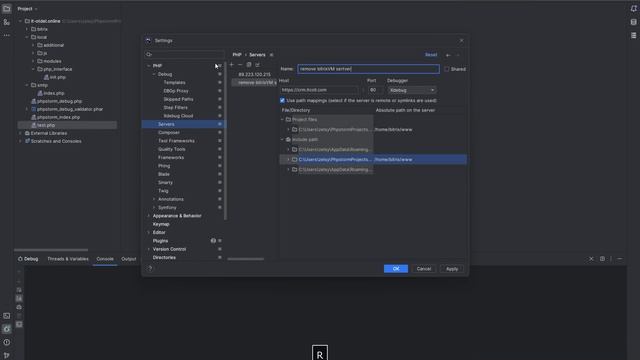Select the Debug tool window title tab
Screen dimensions: 640x360
coord(28,259)
